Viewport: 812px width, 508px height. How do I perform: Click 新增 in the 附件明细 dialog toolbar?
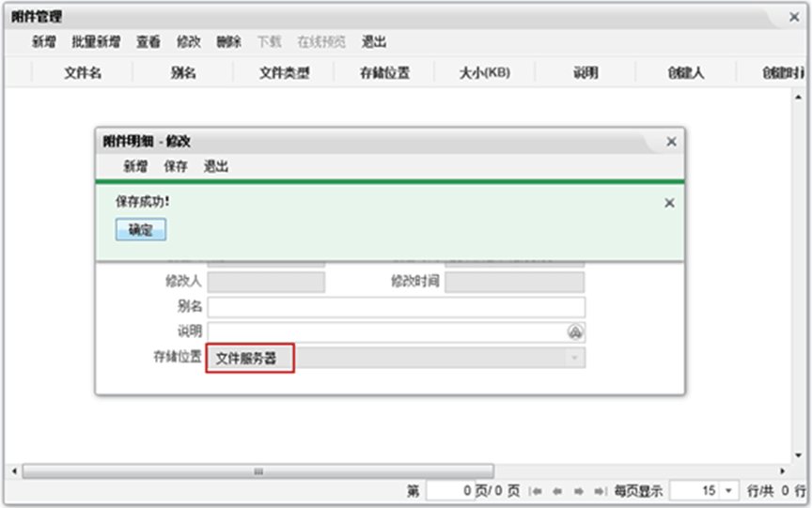[x=135, y=166]
